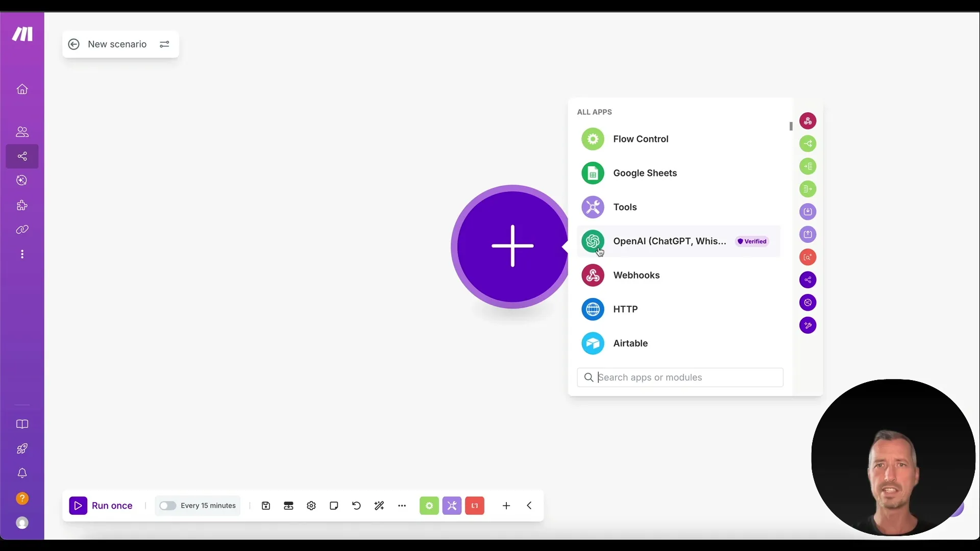This screenshot has height=551, width=980.
Task: Add a note using the note icon
Action: (334, 506)
